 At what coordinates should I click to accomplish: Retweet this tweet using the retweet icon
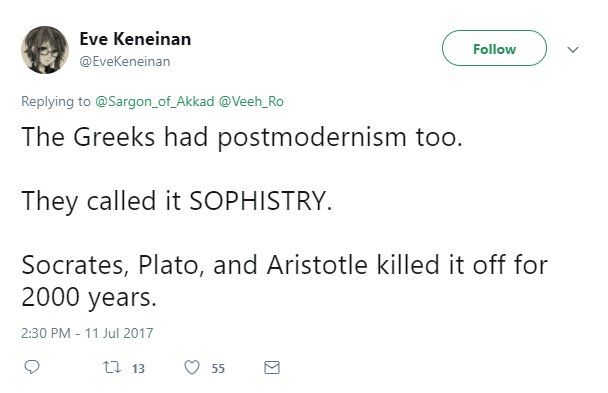point(112,367)
